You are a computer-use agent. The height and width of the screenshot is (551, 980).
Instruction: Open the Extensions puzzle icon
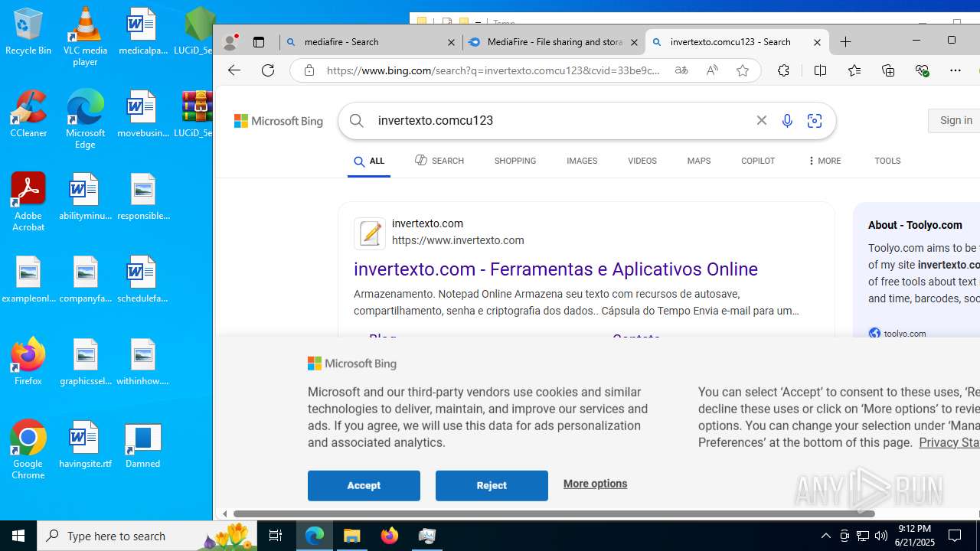(783, 70)
